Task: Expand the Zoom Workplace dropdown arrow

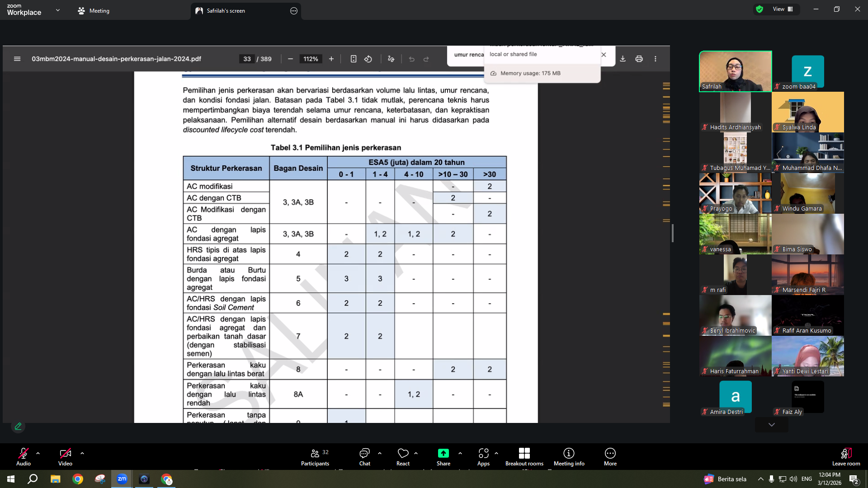Action: coord(57,10)
